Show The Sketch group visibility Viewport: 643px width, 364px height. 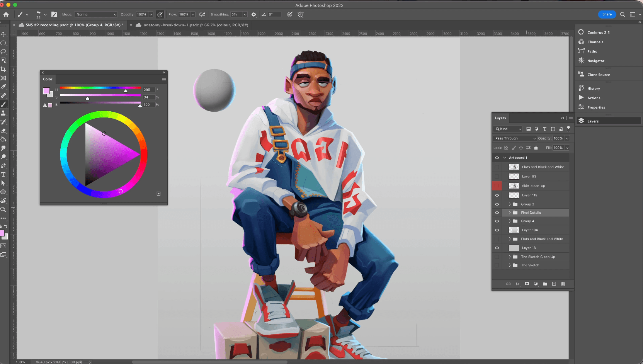(497, 265)
